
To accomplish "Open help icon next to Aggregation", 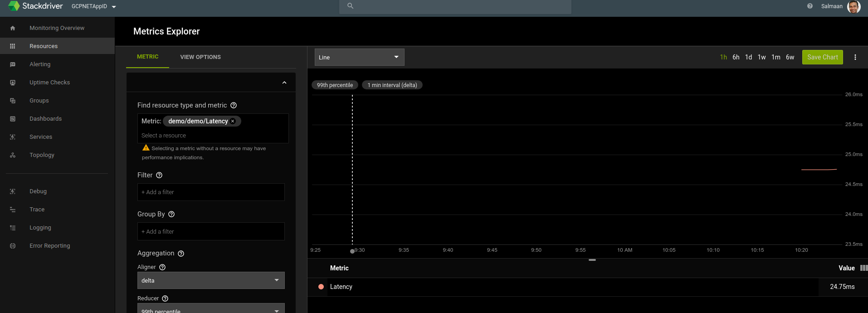I will point(181,254).
